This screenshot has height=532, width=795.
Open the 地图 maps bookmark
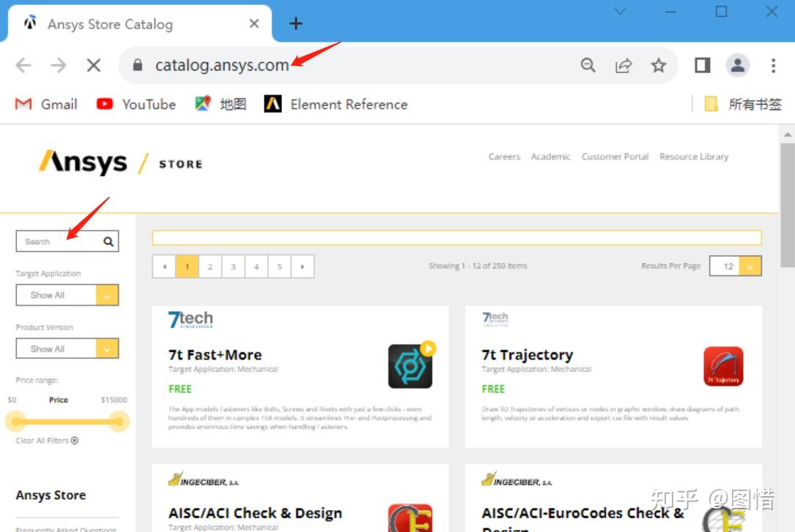pos(221,104)
